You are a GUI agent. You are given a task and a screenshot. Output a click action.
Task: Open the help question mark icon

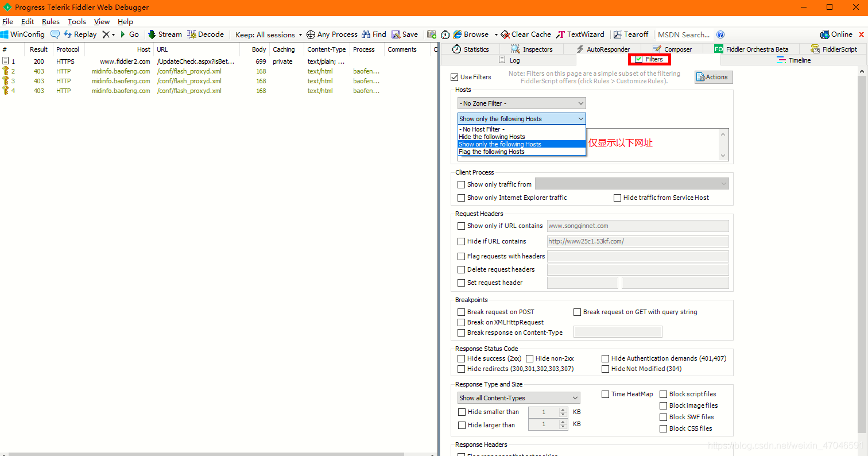(x=720, y=34)
